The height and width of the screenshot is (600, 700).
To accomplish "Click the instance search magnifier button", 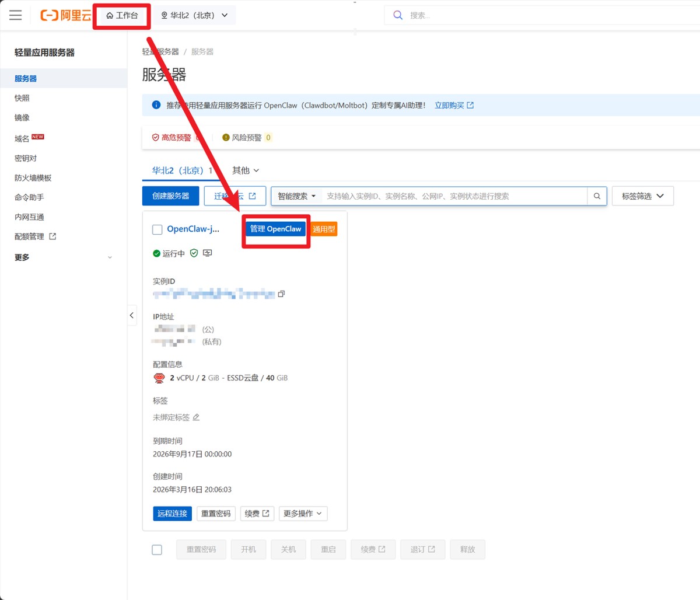I will (x=597, y=196).
